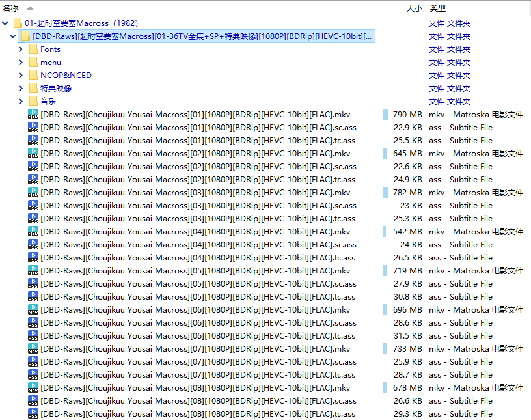Click the ASS icon of episode [06] tc.ass
Viewport: 531px width, 420px height.
[33, 335]
